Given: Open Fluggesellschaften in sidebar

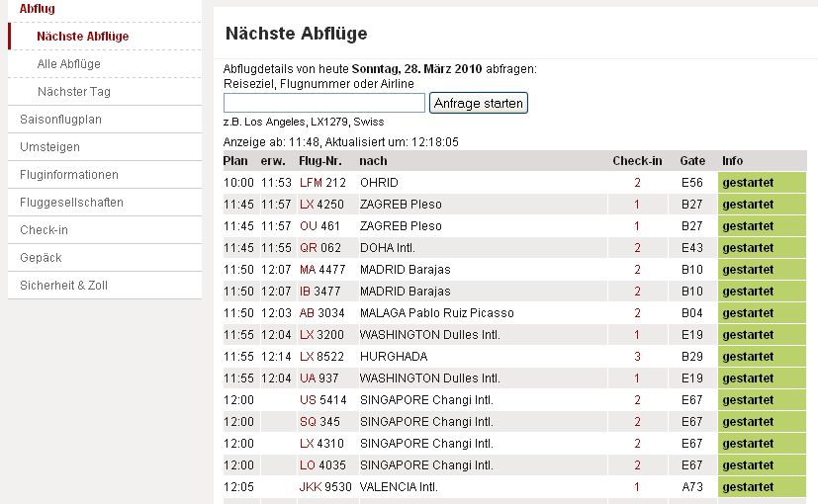Looking at the screenshot, I should (71, 203).
